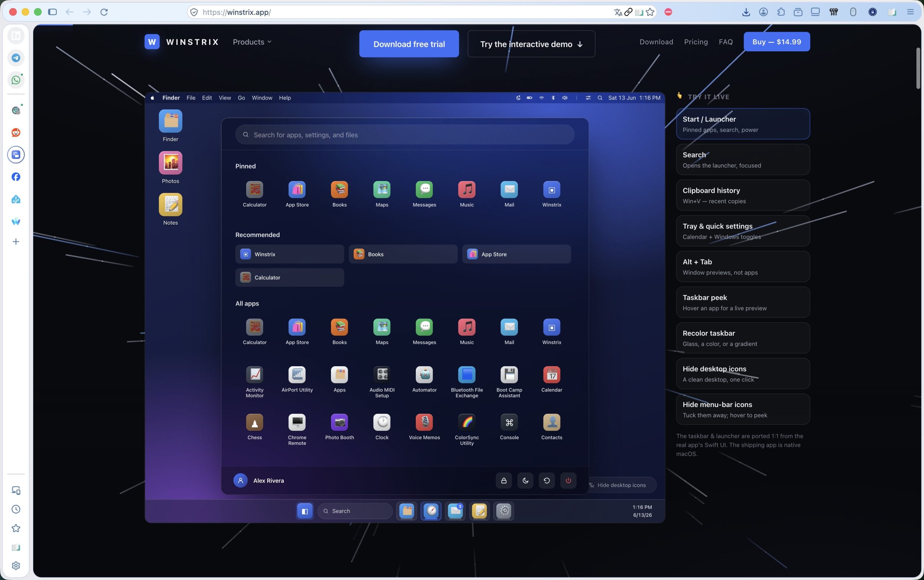Open the Help menu in the demo menu bar
This screenshot has width=924, height=580.
285,98
